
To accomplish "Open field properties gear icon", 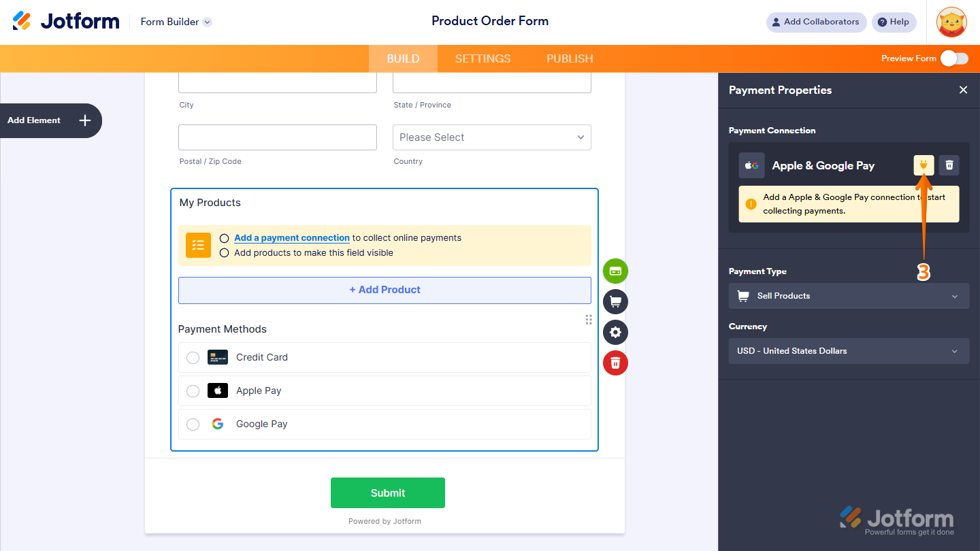I will pos(615,332).
